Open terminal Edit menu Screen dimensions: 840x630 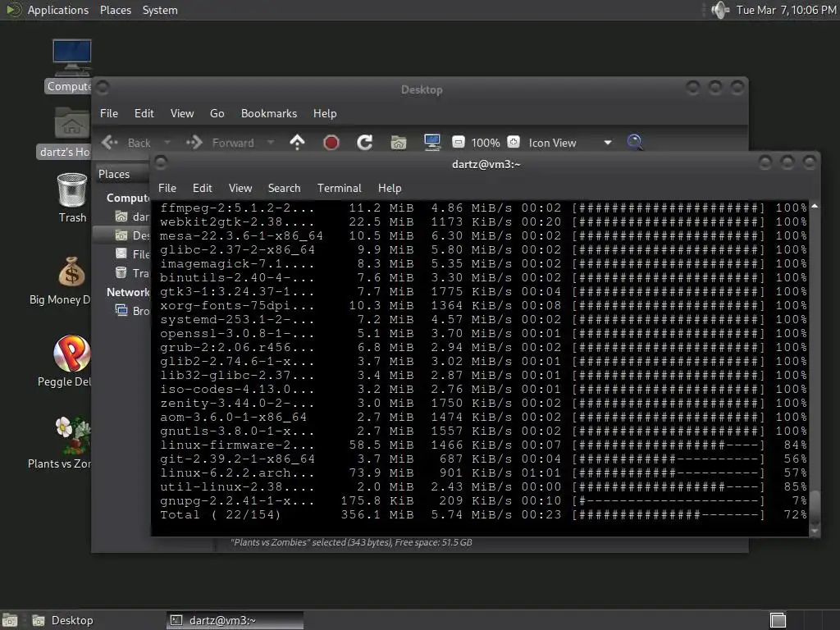click(x=202, y=188)
